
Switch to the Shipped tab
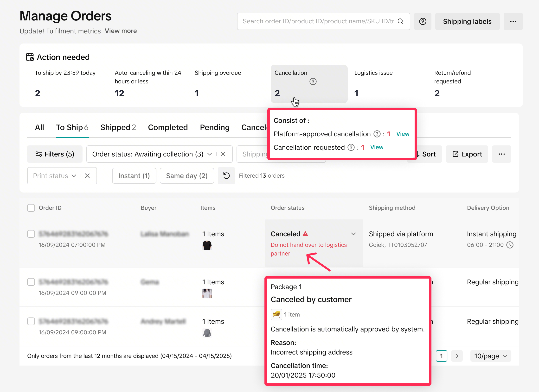point(118,127)
